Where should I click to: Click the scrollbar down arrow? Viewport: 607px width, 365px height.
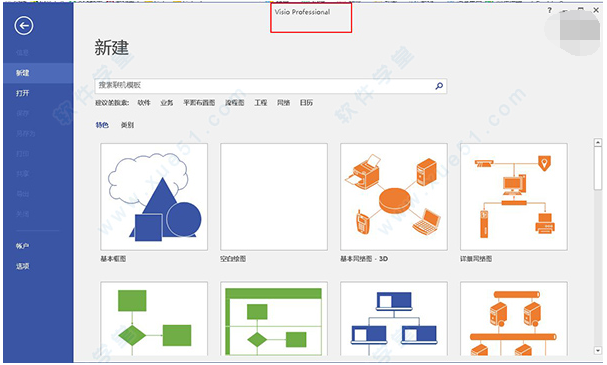(598, 351)
